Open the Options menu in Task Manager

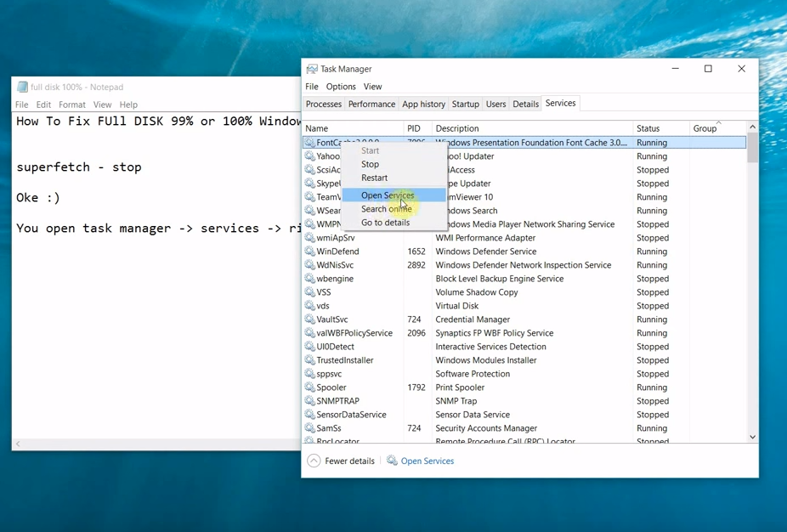click(341, 87)
